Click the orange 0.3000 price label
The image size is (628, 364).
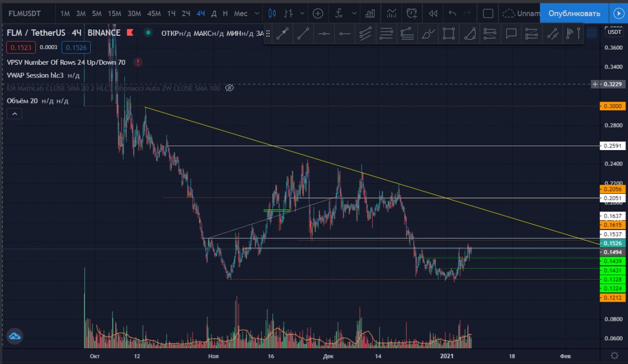[x=613, y=106]
